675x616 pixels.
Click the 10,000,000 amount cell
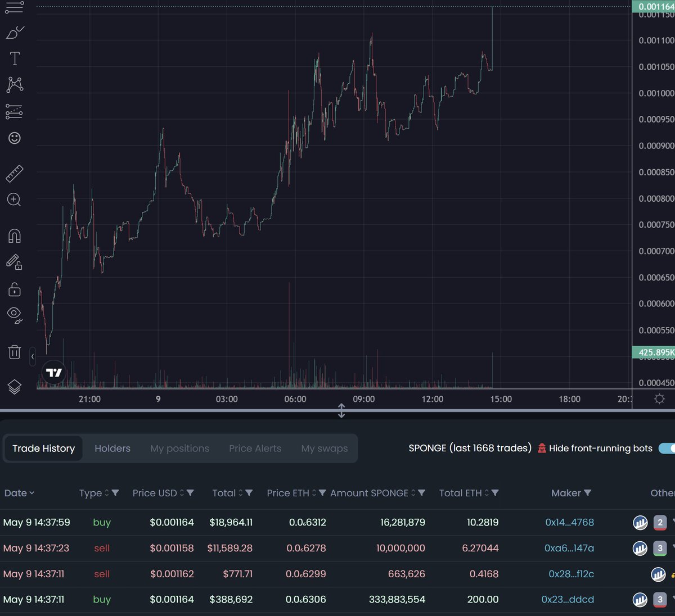(x=400, y=548)
